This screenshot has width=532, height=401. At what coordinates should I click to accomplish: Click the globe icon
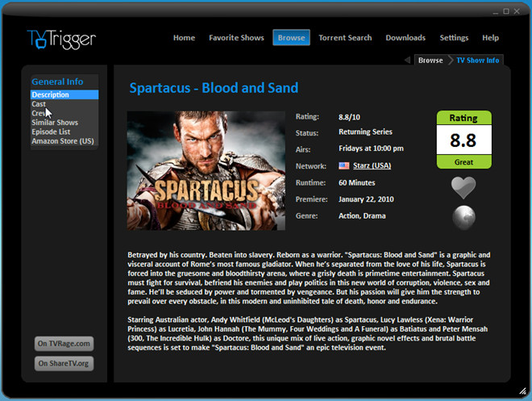tap(463, 217)
